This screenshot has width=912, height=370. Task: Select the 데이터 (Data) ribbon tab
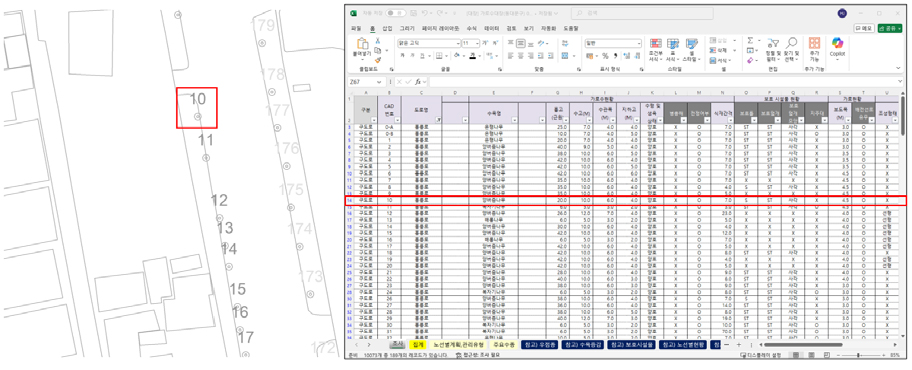click(491, 29)
